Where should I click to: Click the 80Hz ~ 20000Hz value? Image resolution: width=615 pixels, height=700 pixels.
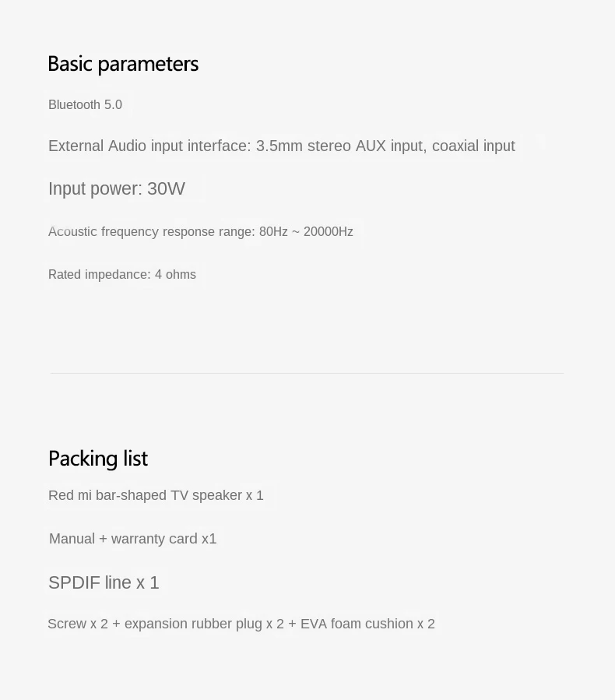coord(306,232)
